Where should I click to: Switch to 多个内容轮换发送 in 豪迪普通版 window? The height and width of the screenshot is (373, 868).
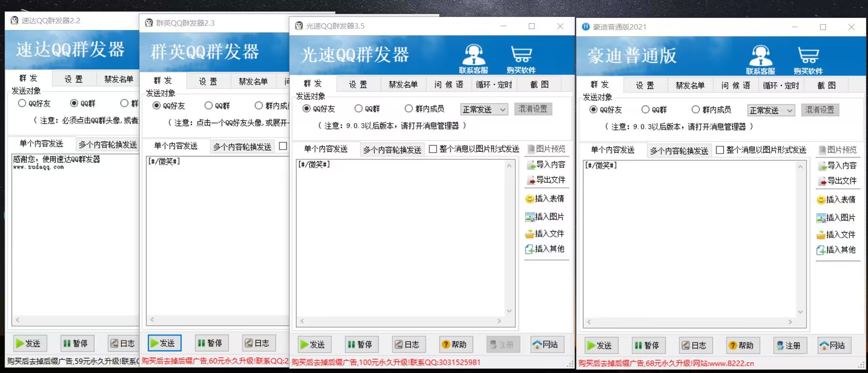coord(679,151)
